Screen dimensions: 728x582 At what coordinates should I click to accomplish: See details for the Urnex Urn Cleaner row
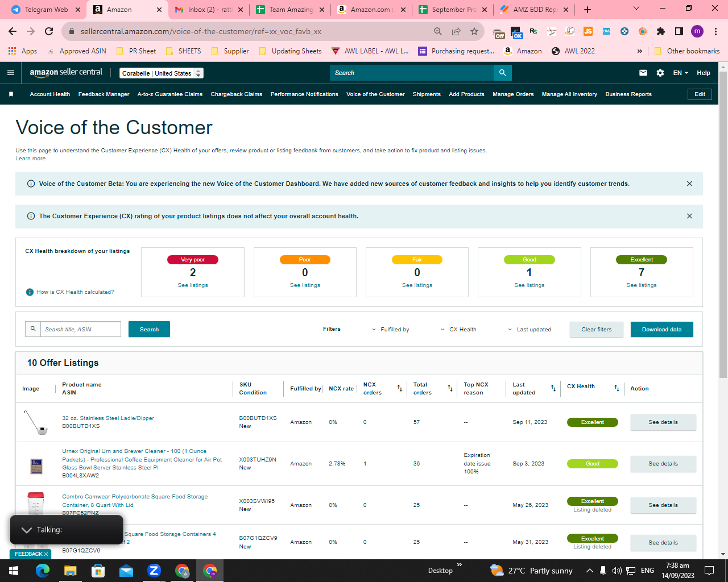coord(663,464)
